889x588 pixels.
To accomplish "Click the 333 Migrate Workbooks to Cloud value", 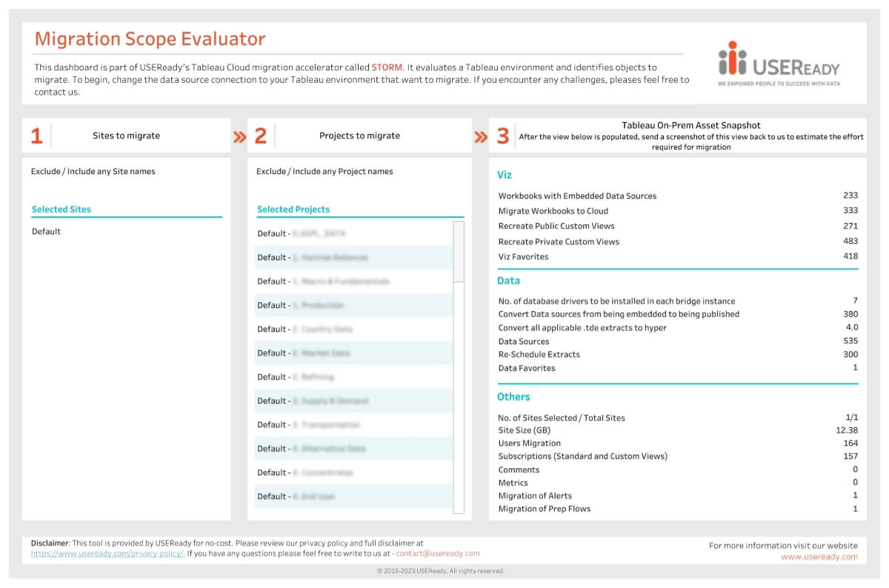I will click(850, 211).
